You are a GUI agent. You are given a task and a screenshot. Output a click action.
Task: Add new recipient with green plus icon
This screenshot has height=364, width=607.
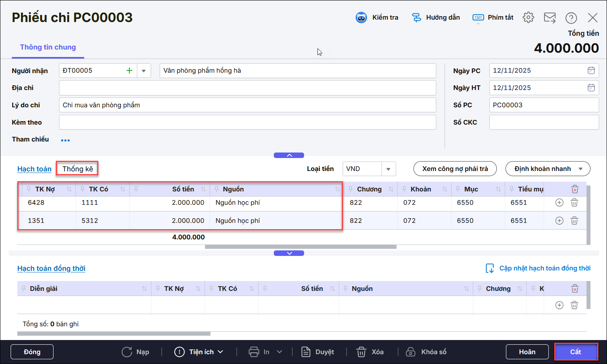pos(129,71)
